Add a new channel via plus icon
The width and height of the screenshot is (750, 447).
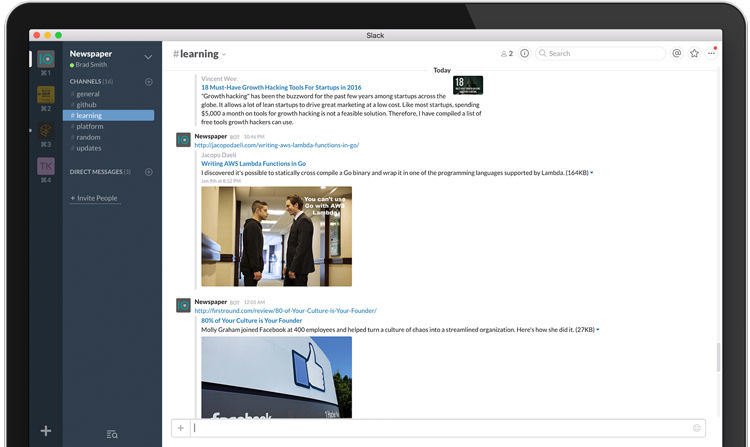[149, 82]
